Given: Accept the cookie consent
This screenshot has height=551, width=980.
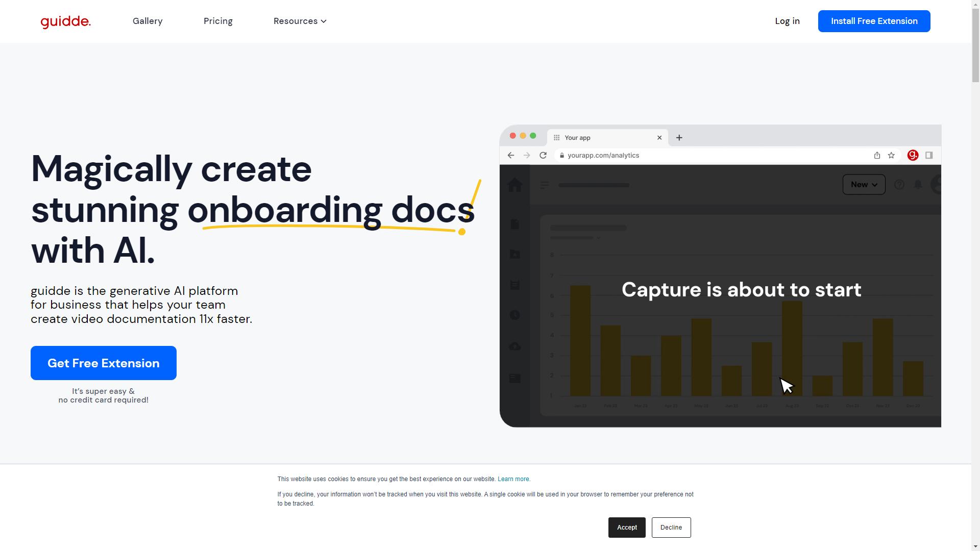Looking at the screenshot, I should coord(626,528).
